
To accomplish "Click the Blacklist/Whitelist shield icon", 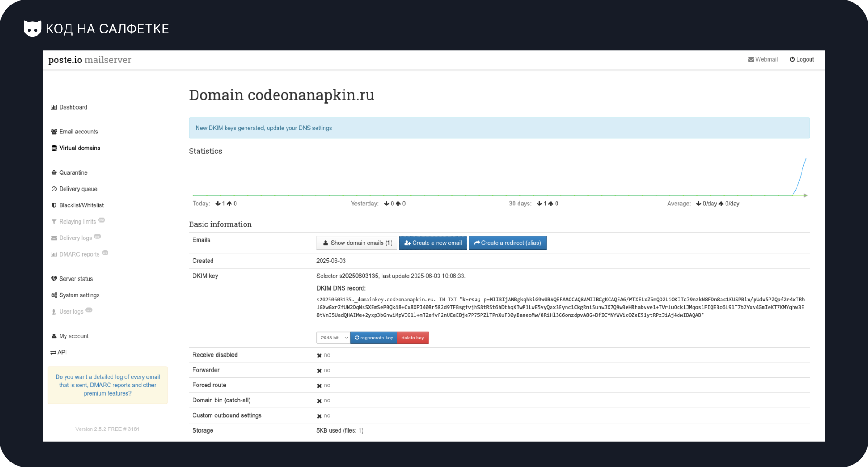I will [54, 205].
